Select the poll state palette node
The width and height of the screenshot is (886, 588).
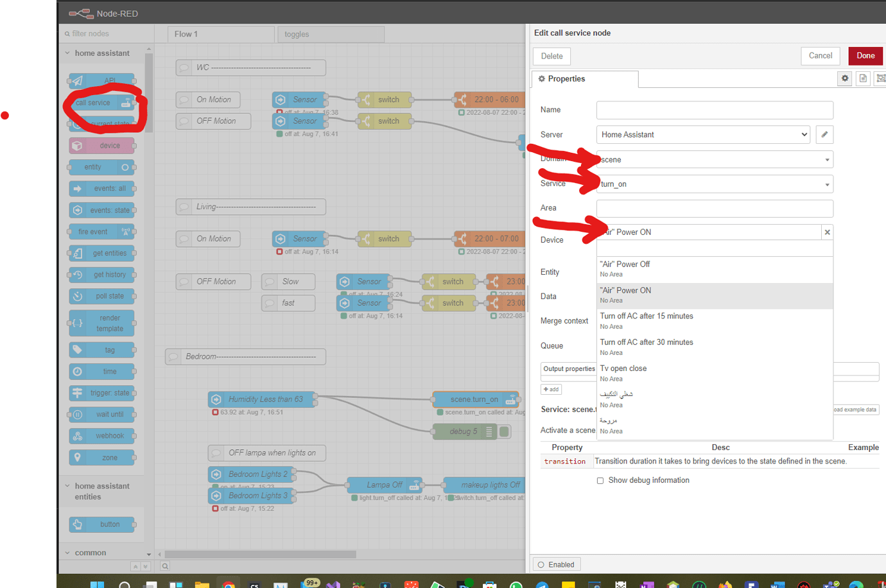tap(102, 296)
